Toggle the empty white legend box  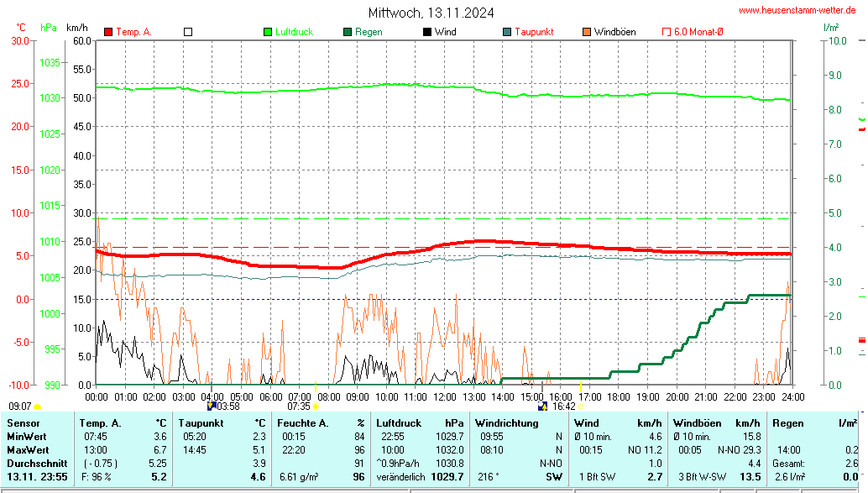(188, 32)
